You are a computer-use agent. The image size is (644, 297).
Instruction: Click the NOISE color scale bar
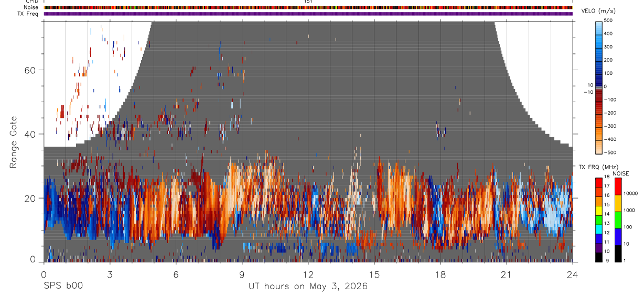tap(618, 220)
